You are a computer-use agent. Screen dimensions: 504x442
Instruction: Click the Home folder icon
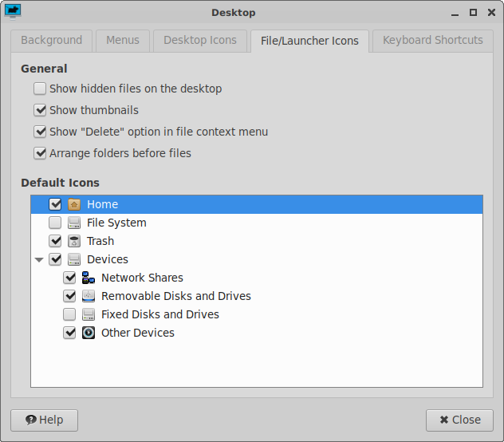click(74, 204)
